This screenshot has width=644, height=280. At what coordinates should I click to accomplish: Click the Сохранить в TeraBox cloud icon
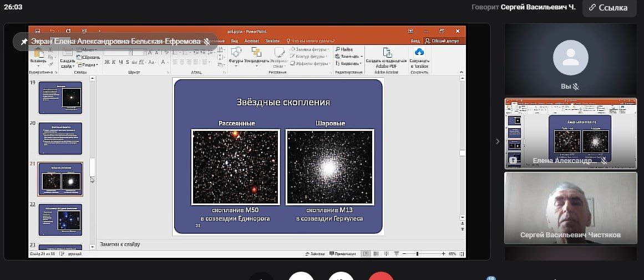point(419,57)
